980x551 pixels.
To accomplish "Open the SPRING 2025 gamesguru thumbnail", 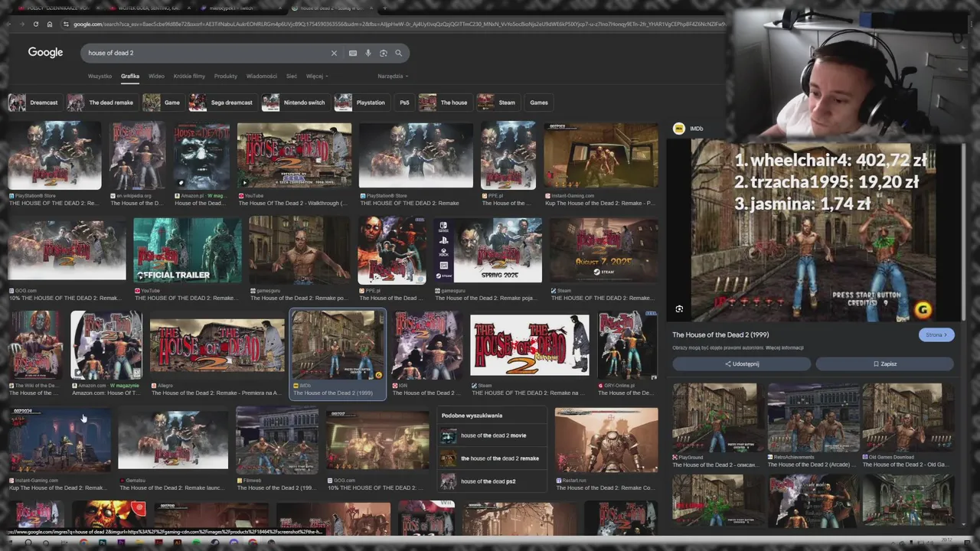I will (x=488, y=249).
